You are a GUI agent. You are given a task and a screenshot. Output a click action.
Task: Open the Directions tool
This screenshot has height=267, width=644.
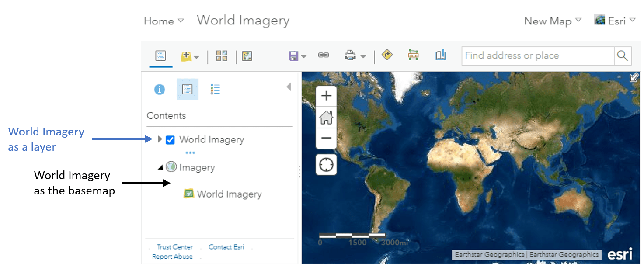pyautogui.click(x=387, y=55)
